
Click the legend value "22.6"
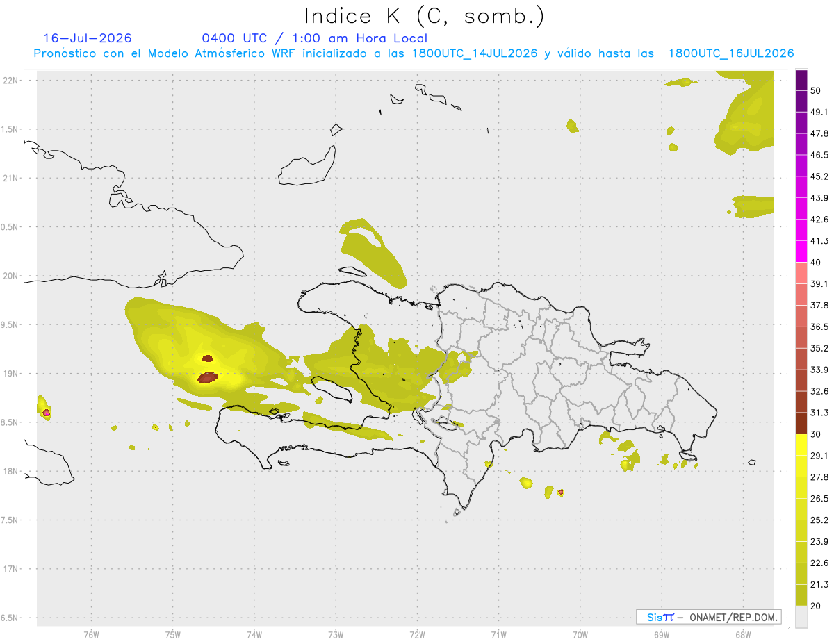819,563
